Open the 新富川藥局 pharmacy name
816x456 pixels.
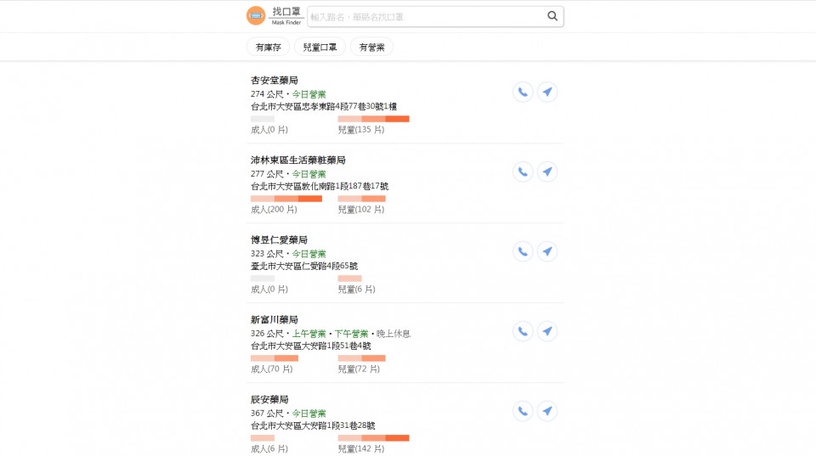coord(274,319)
